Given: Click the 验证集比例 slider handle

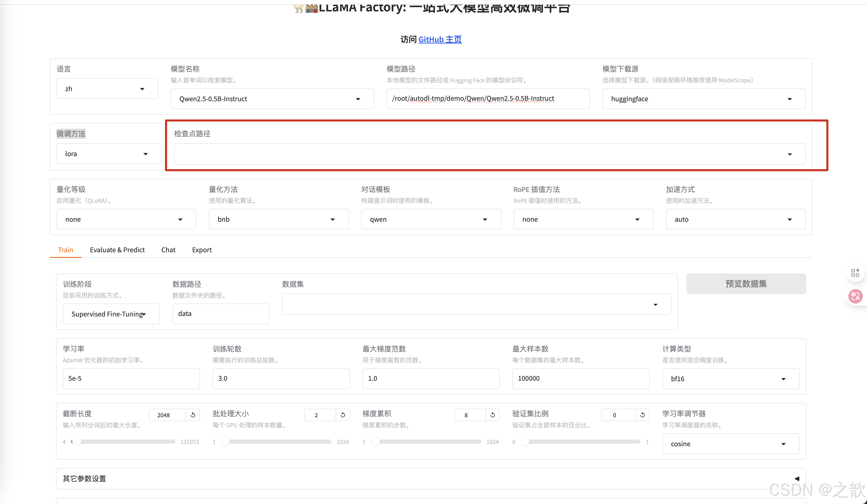Looking at the screenshot, I should [x=525, y=441].
